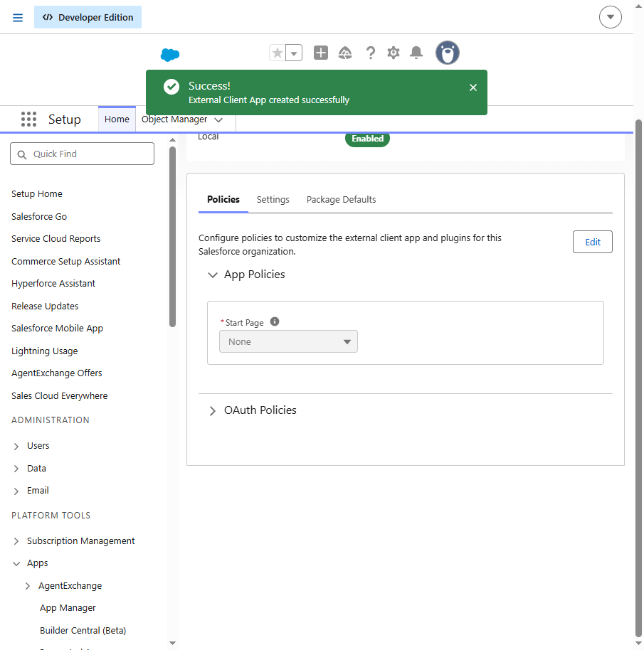Expand the AgentExchange subsection

click(x=27, y=586)
